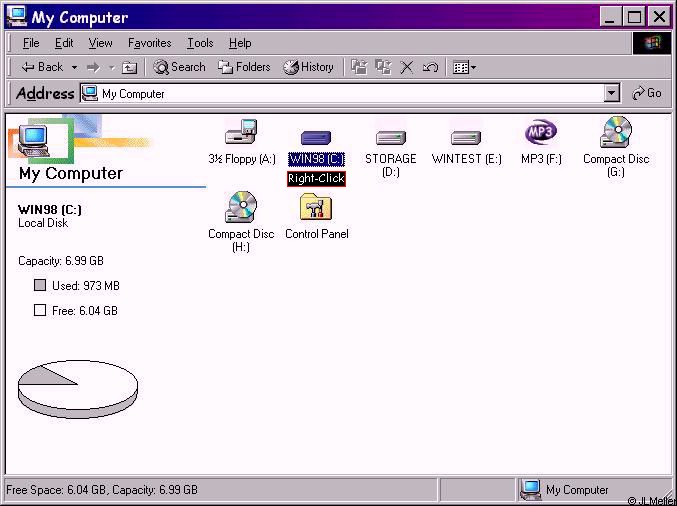Click the 'Used: 973 MB' text

86,285
